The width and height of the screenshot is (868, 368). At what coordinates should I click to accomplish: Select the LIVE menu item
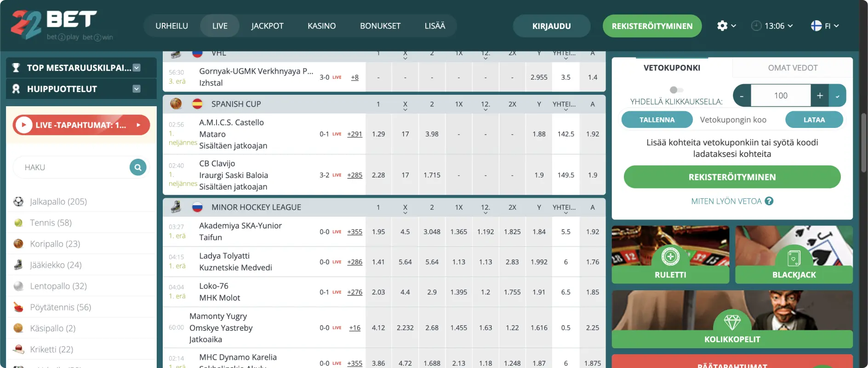pyautogui.click(x=220, y=26)
